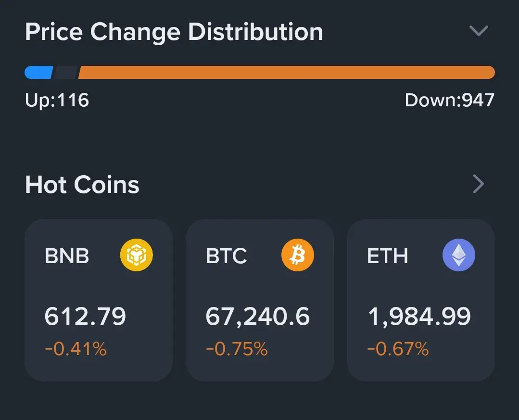The height and width of the screenshot is (420, 519).
Task: Click the Bitcoin logo icon
Action: coord(297,255)
